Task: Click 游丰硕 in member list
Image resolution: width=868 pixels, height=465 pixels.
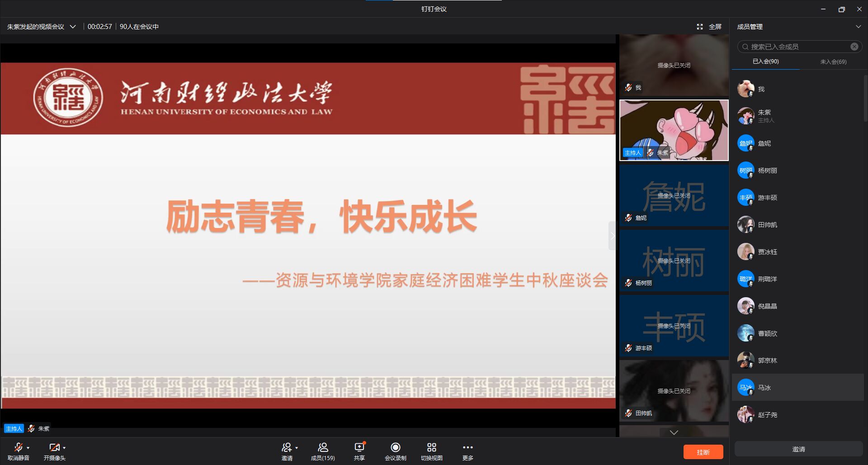Action: 797,197
